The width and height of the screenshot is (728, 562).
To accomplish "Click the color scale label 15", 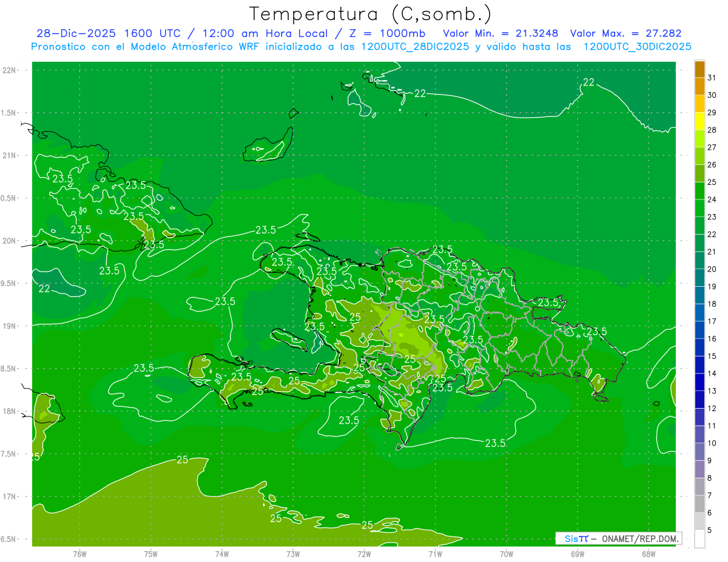I will (712, 356).
